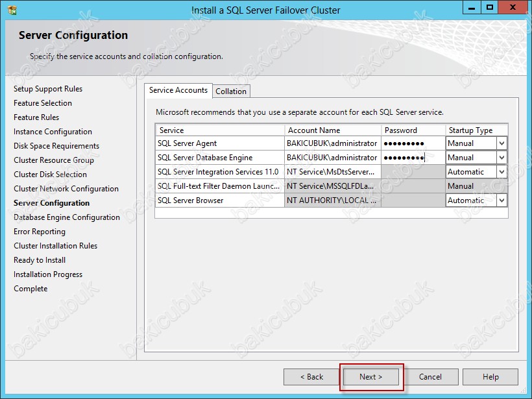Click Cluster Installation Rules step in sidebar
532x399 pixels.
[56, 246]
